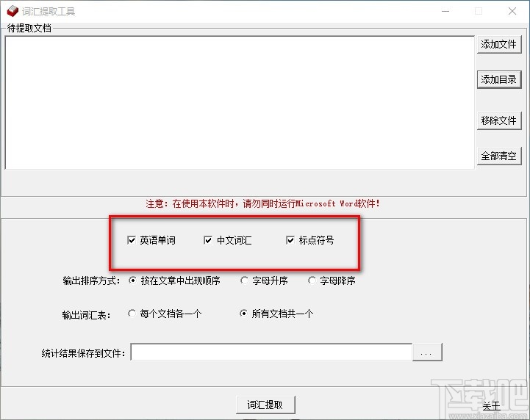This screenshot has height=420, width=530.
Task: Close the 词汇提取工具 window
Action: coord(512,11)
